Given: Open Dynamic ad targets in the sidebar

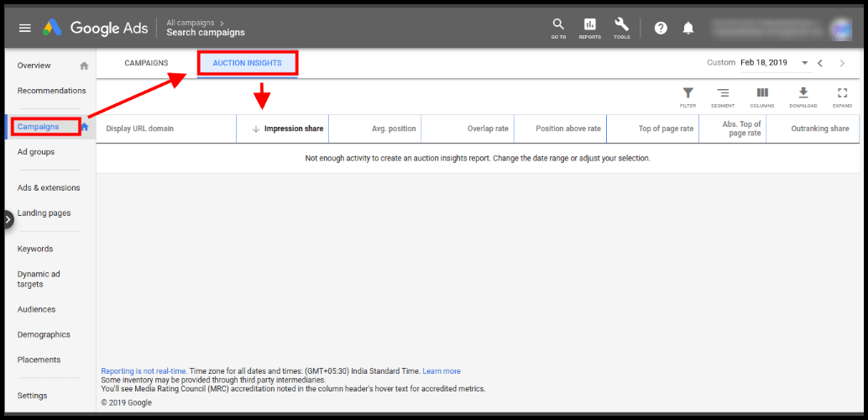Looking at the screenshot, I should pyautogui.click(x=39, y=279).
